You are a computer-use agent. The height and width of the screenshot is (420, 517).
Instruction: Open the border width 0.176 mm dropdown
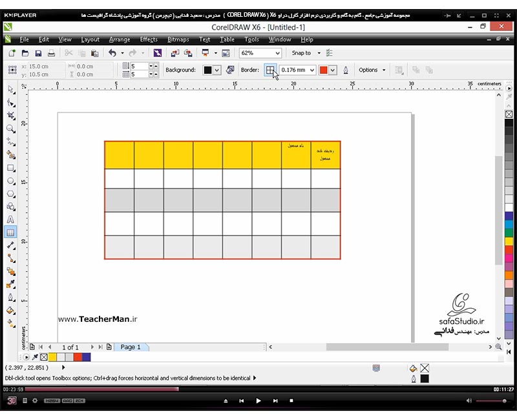click(312, 70)
